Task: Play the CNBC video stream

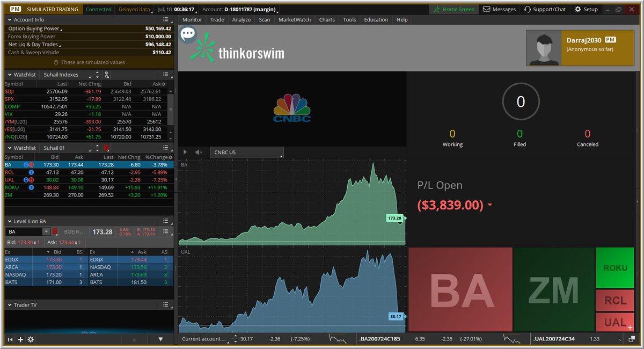Action: click(x=186, y=152)
